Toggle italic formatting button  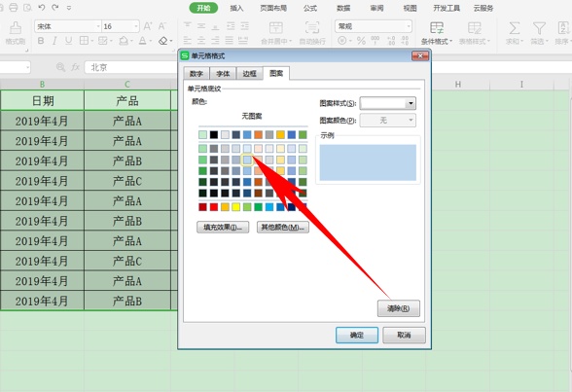(54, 41)
